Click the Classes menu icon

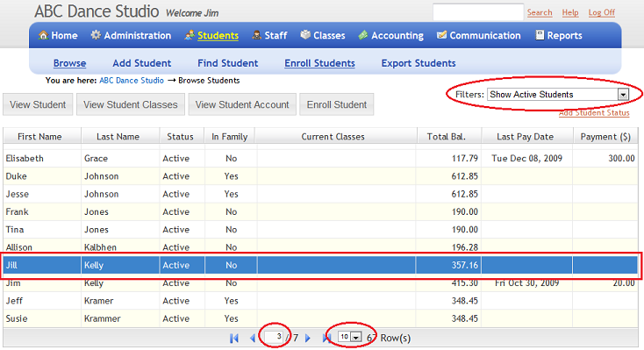click(305, 35)
